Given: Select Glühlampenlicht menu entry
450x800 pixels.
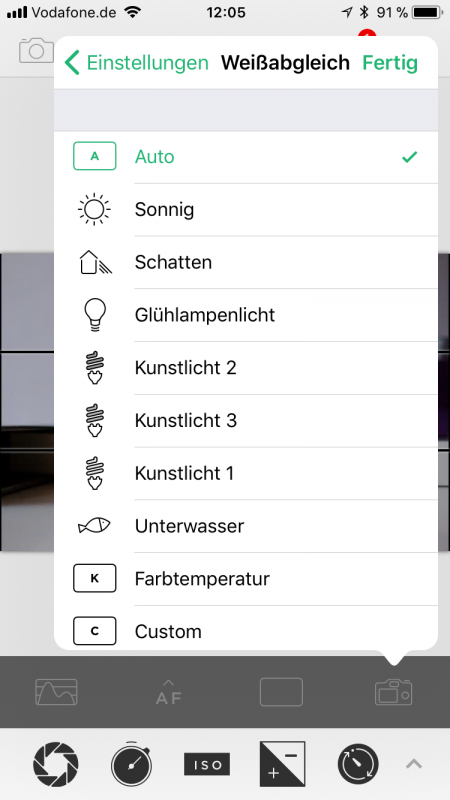Looking at the screenshot, I should pos(246,315).
